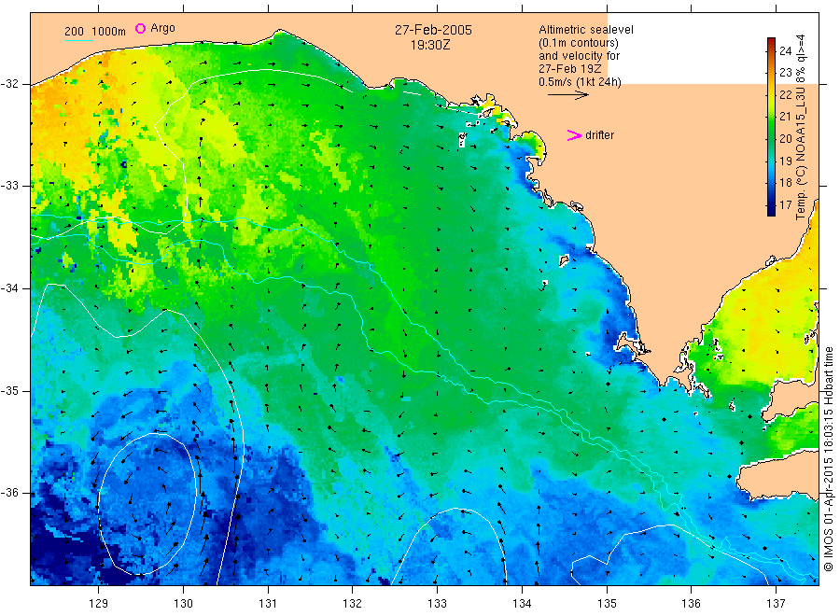Click the longitude axis label '134'
Viewport: 840px width, 616px height.
point(522,604)
